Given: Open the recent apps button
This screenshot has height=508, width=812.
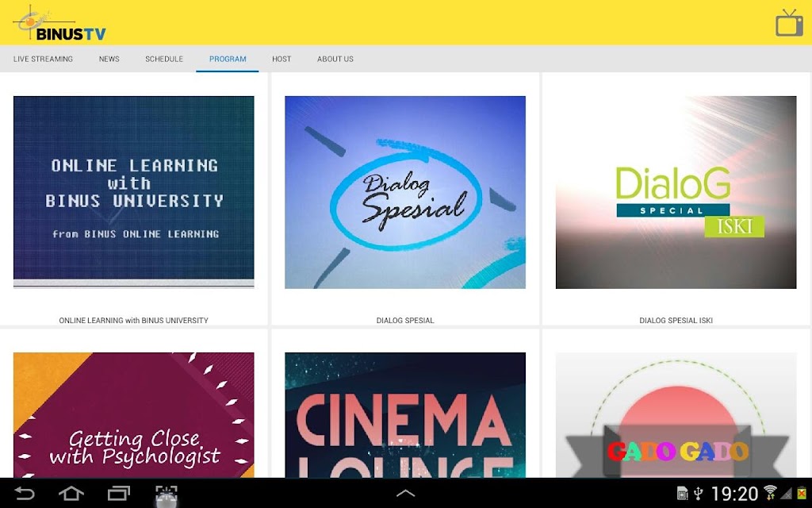Looking at the screenshot, I should 119,493.
